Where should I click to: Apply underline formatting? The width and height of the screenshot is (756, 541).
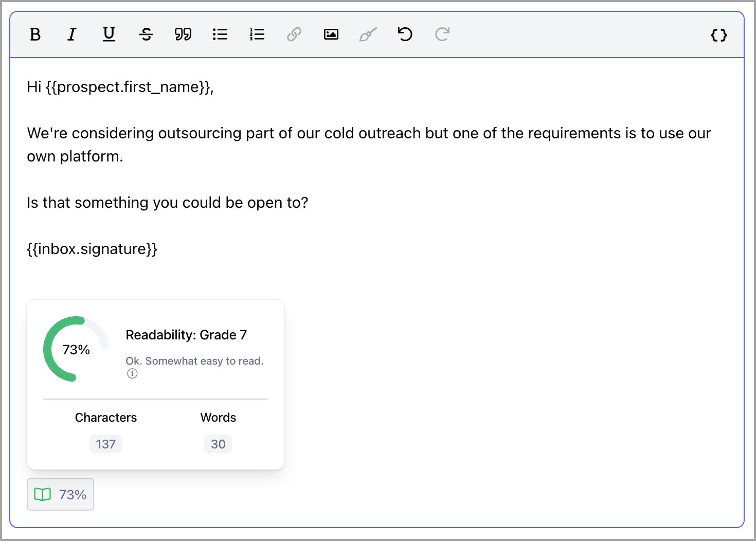click(109, 34)
